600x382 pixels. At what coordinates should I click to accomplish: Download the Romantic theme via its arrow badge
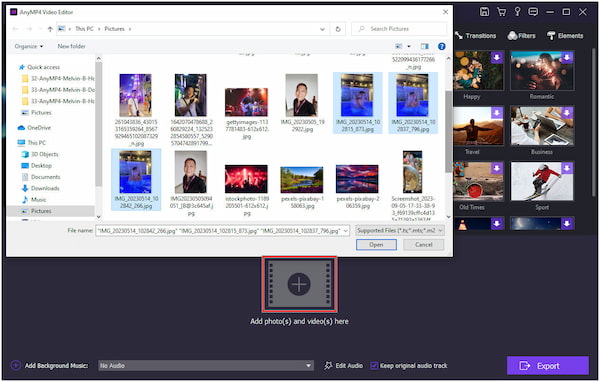tap(567, 57)
